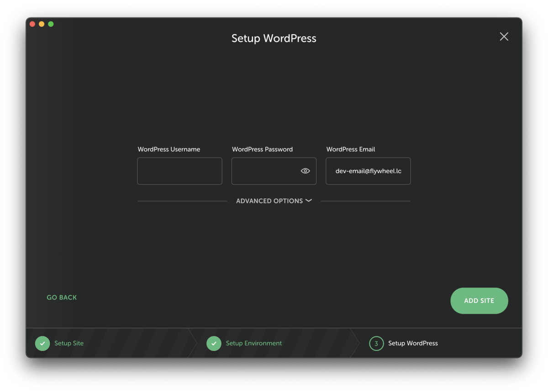548x392 pixels.
Task: Click step 3 circle icon
Action: tap(376, 343)
